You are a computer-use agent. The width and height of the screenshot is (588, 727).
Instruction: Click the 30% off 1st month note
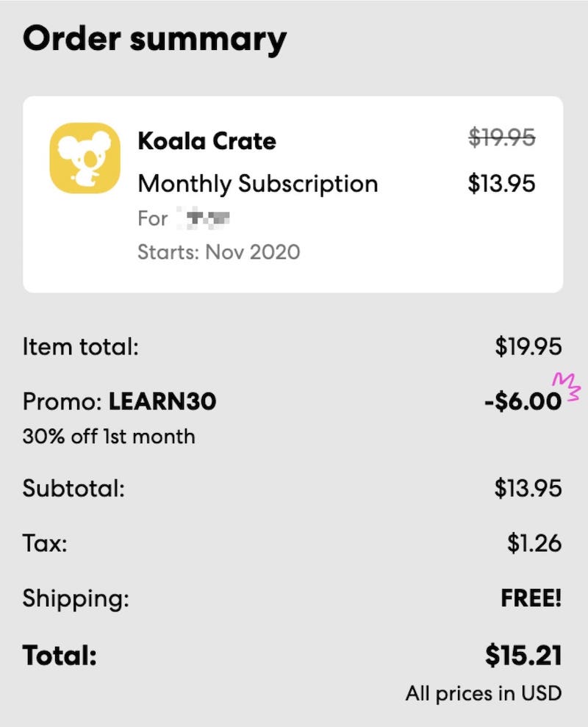(x=109, y=437)
